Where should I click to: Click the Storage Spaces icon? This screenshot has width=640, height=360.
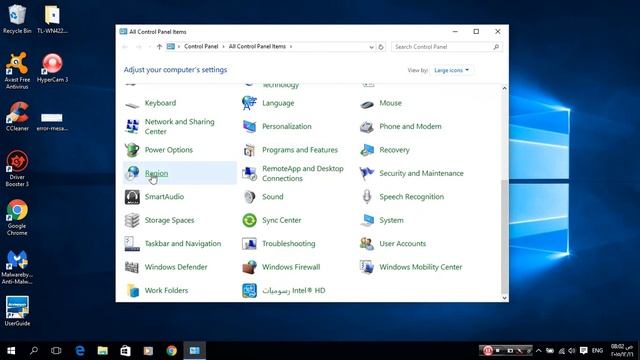pos(132,220)
